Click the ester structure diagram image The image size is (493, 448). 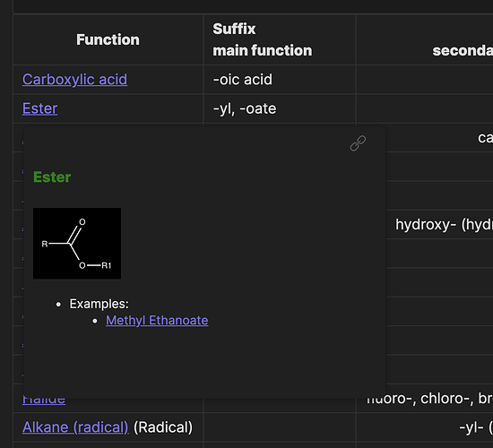click(77, 244)
